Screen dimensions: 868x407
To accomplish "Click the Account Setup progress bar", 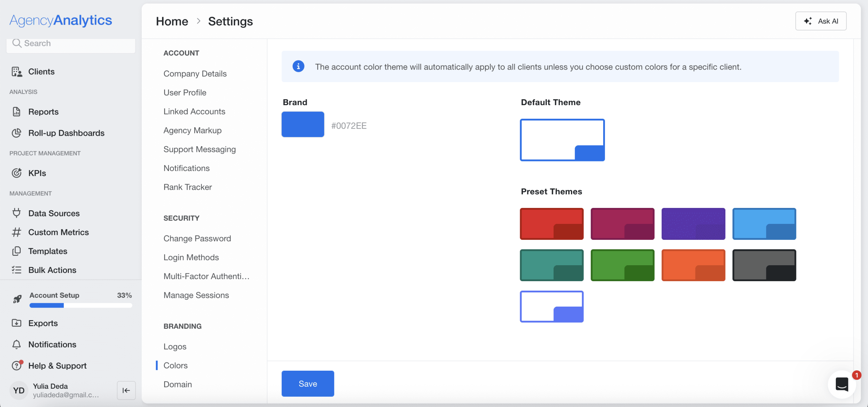I will coord(81,306).
